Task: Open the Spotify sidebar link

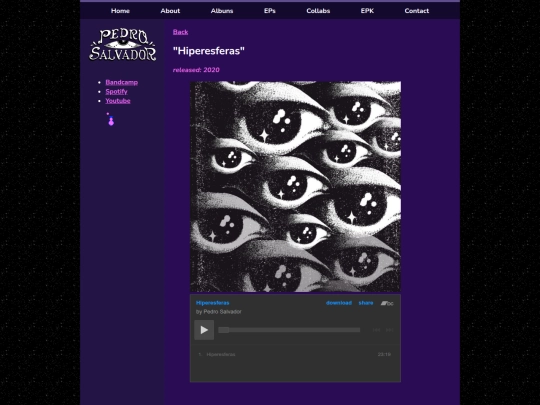Action: pos(116,92)
